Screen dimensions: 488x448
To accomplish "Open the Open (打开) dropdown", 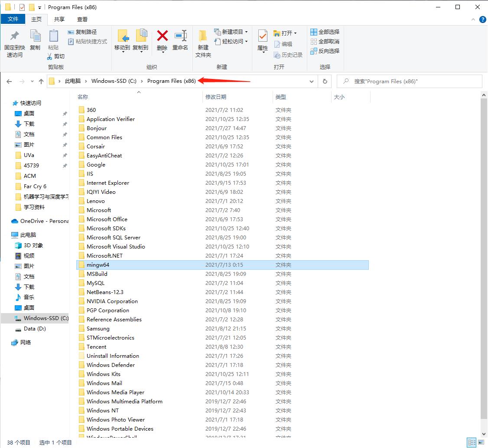I will tap(285, 33).
